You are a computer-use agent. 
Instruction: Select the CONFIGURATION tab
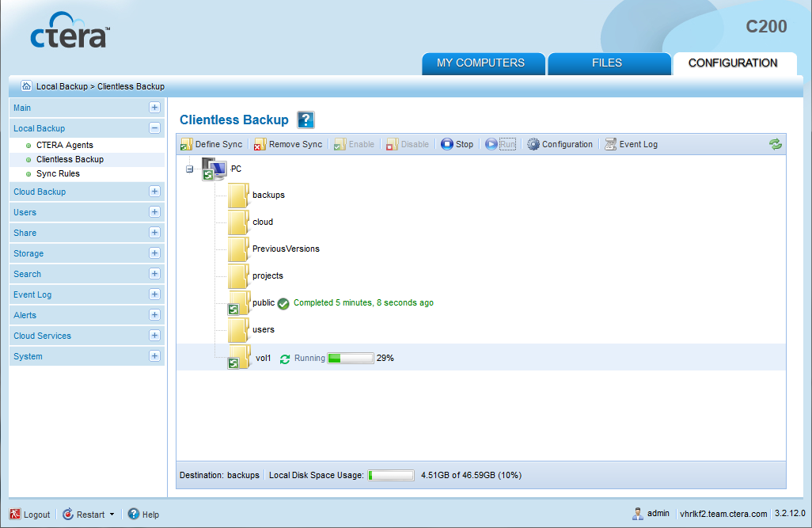[734, 63]
